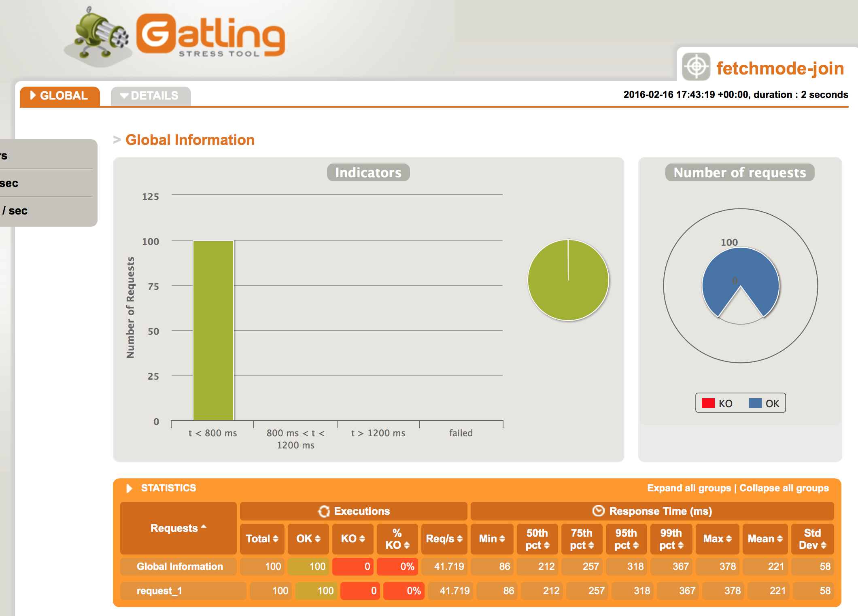
Task: Sort by Mean response time arrows
Action: pyautogui.click(x=780, y=539)
